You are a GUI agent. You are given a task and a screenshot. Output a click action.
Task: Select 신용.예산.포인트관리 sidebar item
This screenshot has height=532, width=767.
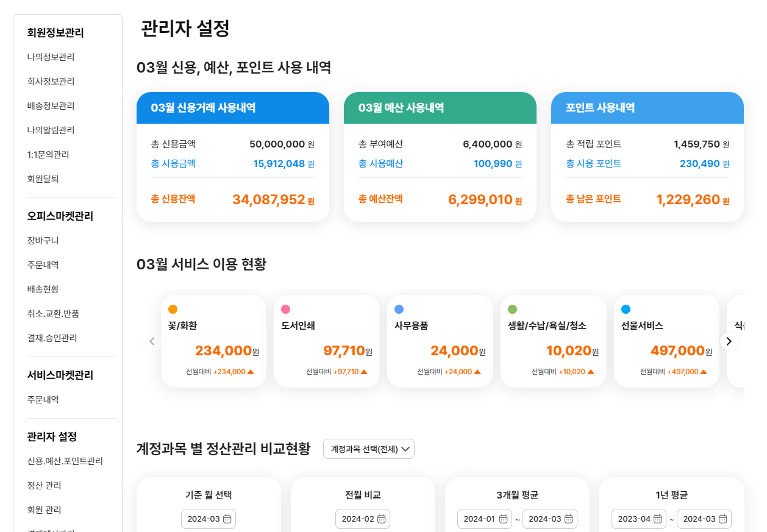[65, 461]
